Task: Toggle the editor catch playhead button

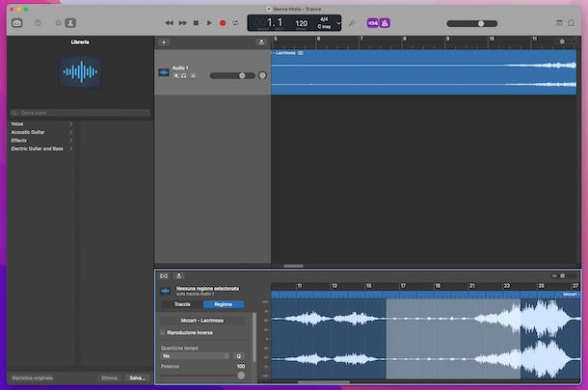Action: [x=179, y=276]
